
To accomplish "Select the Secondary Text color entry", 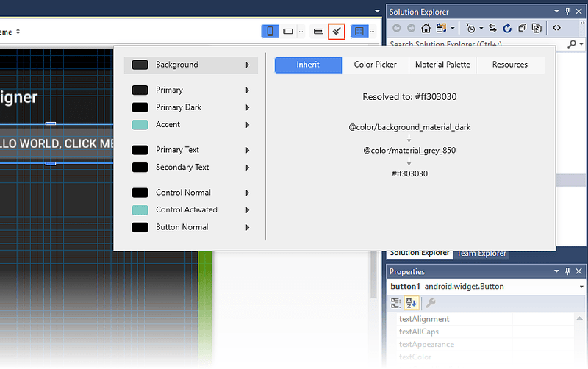I will pyautogui.click(x=191, y=168).
